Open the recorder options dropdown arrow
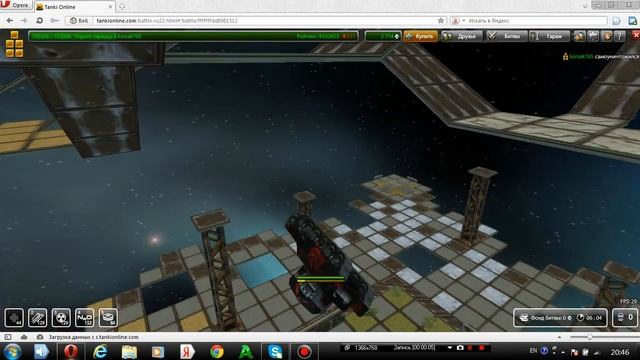The width and height of the screenshot is (640, 360). (450, 348)
